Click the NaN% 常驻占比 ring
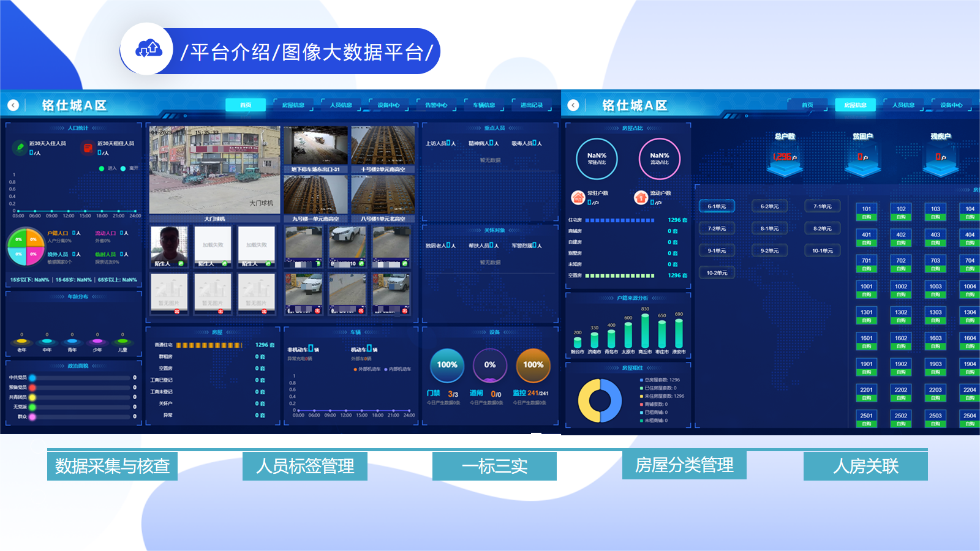980x551 pixels. [597, 159]
